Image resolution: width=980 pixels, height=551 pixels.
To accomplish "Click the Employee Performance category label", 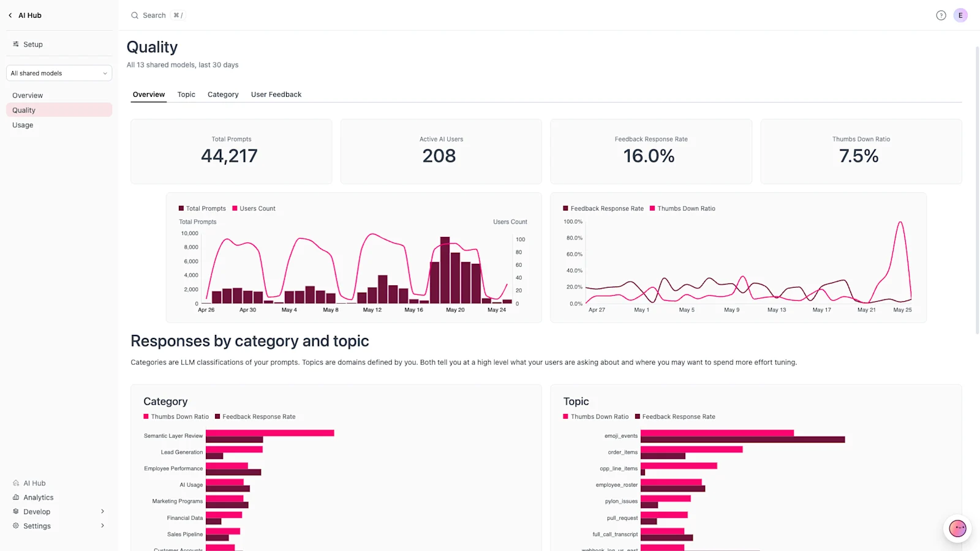I will [x=173, y=468].
